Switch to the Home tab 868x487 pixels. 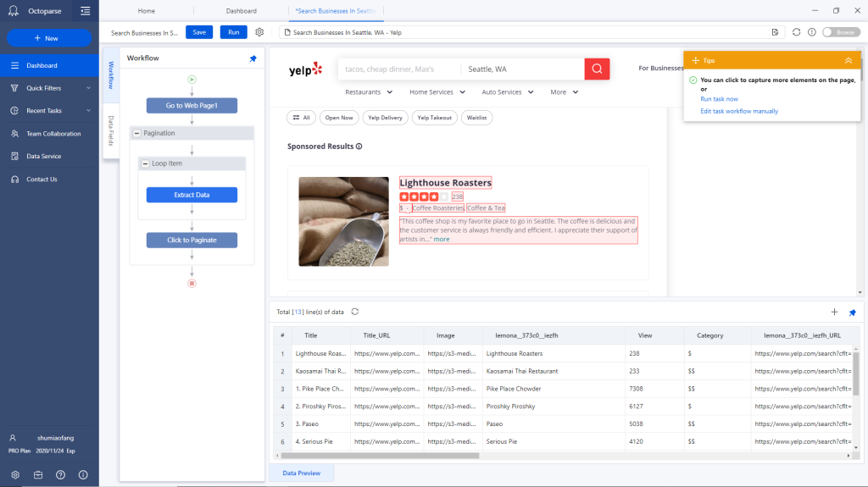pos(146,11)
